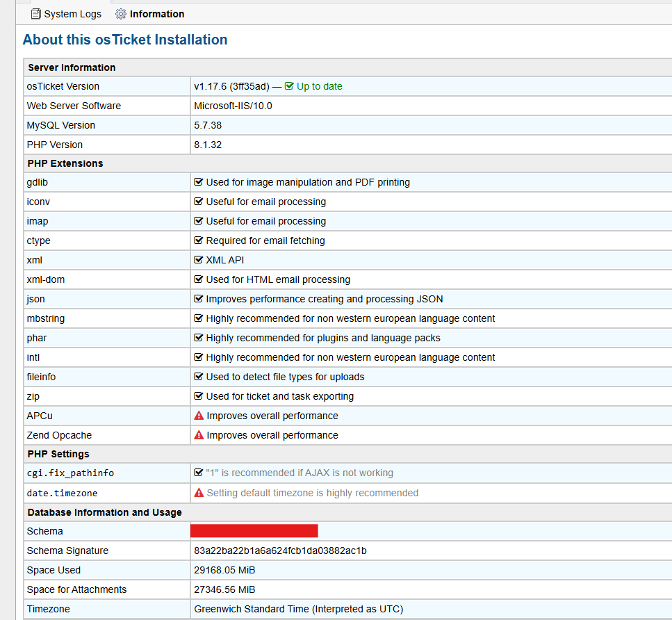The image size is (672, 620).
Task: Click the APCu warning triangle icon
Action: [x=199, y=416]
